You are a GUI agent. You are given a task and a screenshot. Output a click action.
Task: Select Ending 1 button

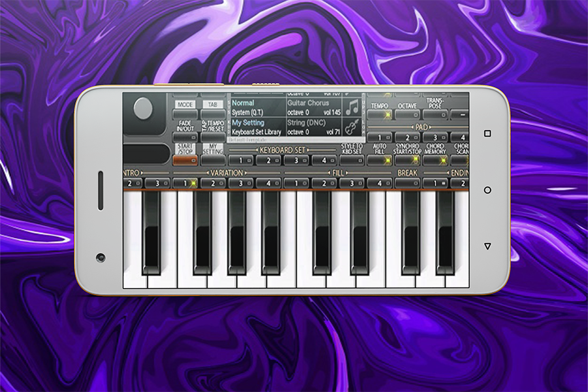435,184
